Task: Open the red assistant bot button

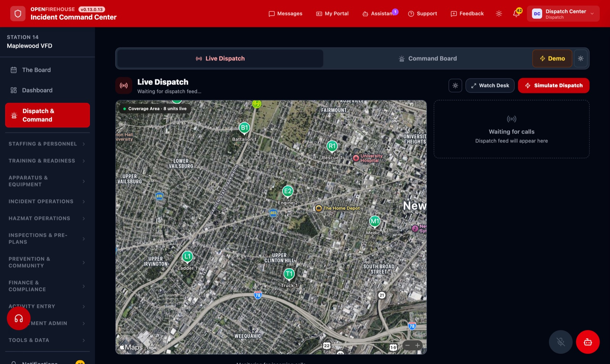Action: [588, 342]
